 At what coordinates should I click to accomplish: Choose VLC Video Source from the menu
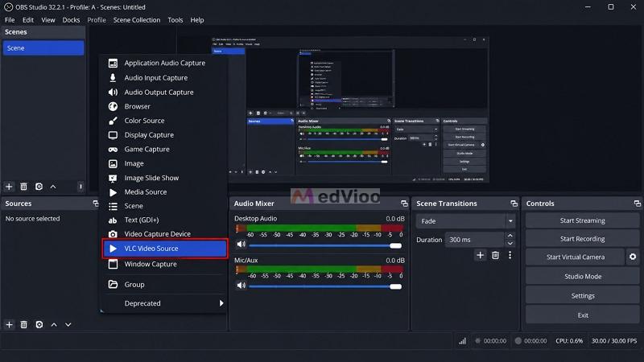click(165, 249)
